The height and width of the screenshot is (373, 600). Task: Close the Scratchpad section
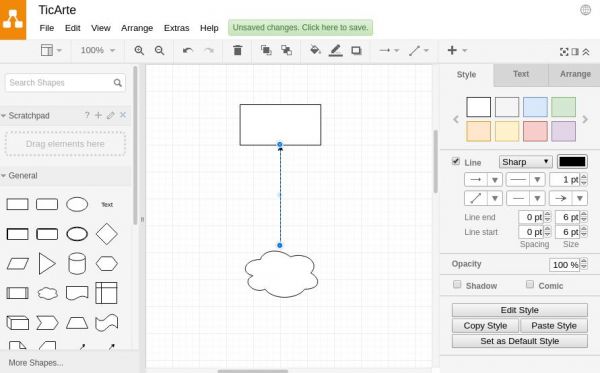click(123, 115)
